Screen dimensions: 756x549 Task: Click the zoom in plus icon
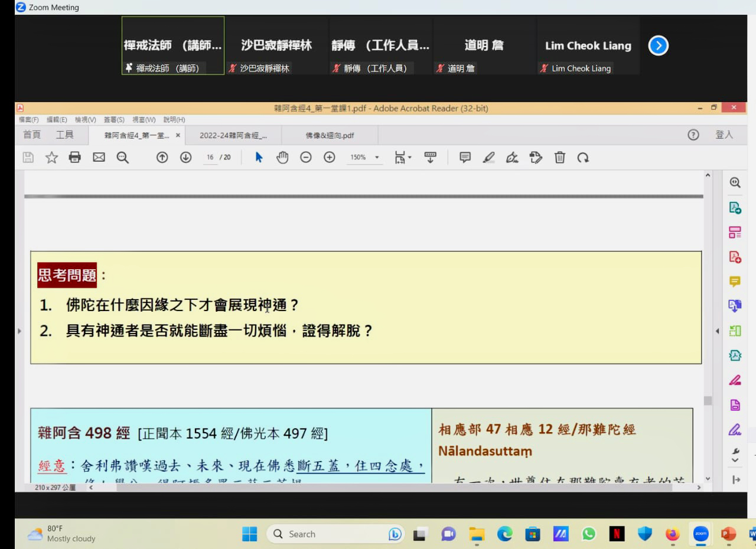[x=330, y=158]
